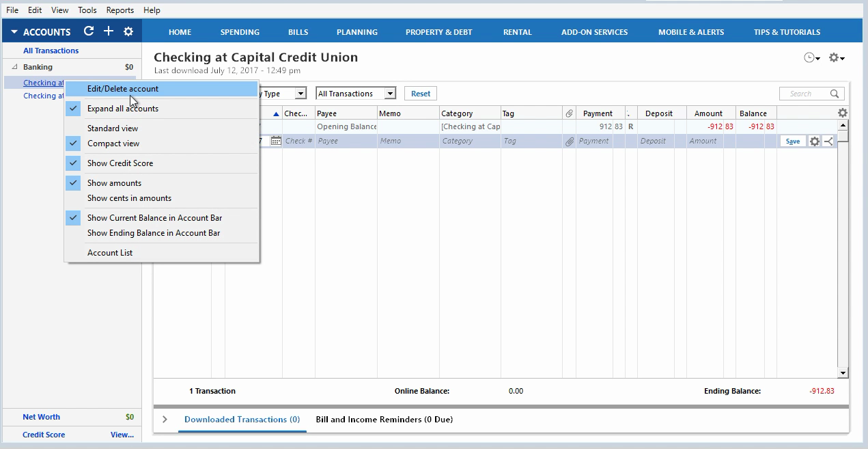Open the Any Type filter dropdown

tap(300, 94)
